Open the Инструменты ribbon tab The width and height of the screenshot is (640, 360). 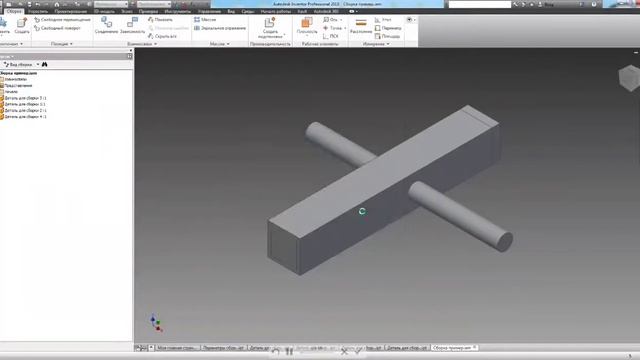pyautogui.click(x=178, y=11)
